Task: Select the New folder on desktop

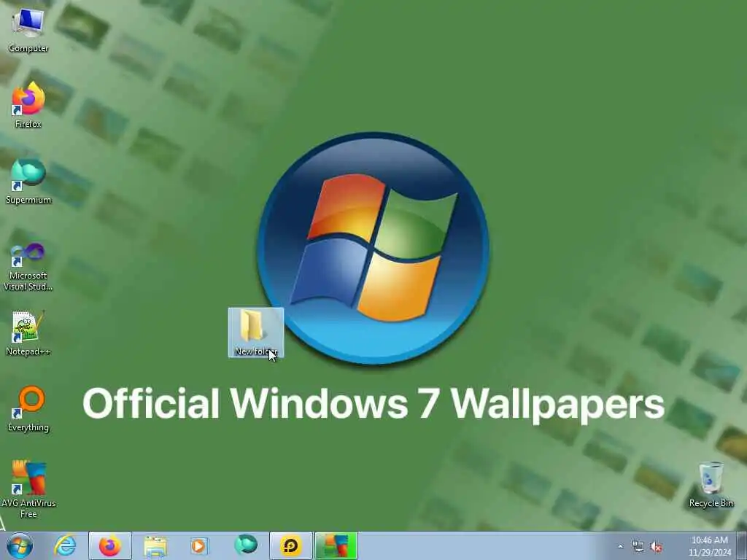Action: click(x=256, y=332)
